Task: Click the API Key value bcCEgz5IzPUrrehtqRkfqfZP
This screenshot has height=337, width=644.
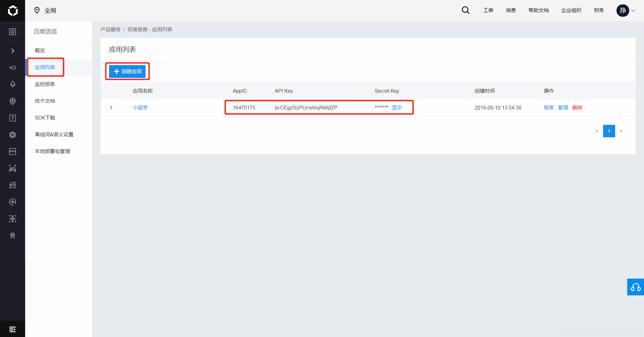Action: point(306,108)
